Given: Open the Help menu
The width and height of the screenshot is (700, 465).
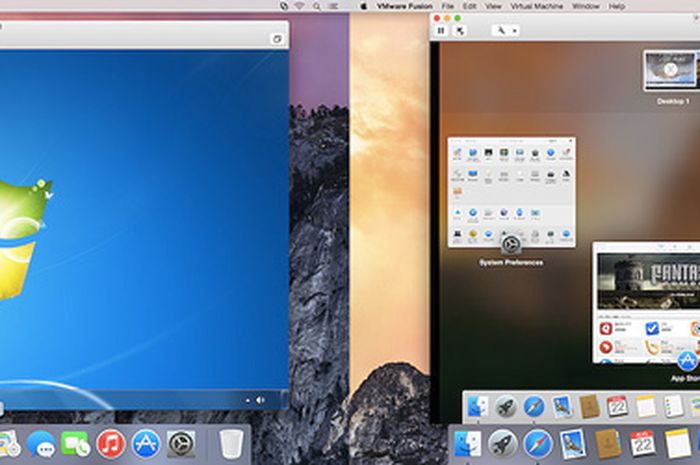Looking at the screenshot, I should coord(617,6).
